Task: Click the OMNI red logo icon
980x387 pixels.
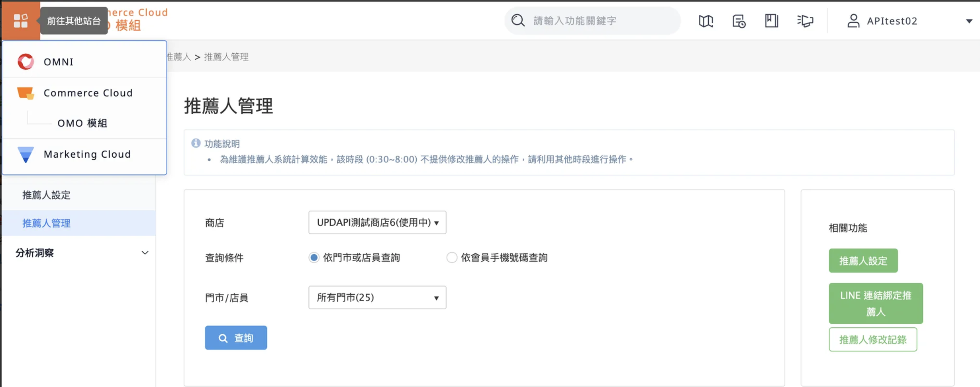Action: (26, 62)
